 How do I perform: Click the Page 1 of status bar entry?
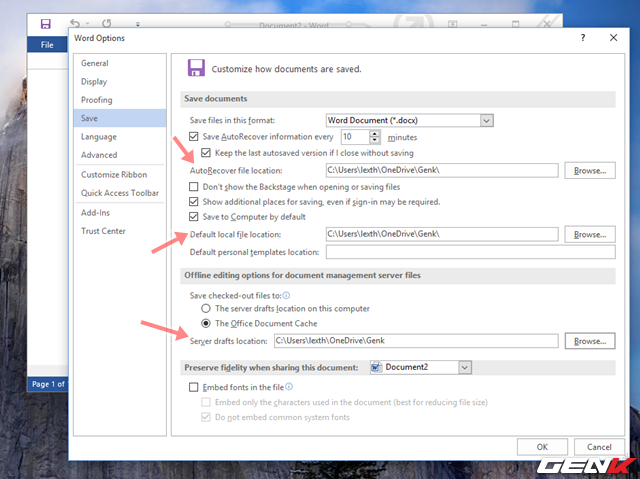pos(48,384)
